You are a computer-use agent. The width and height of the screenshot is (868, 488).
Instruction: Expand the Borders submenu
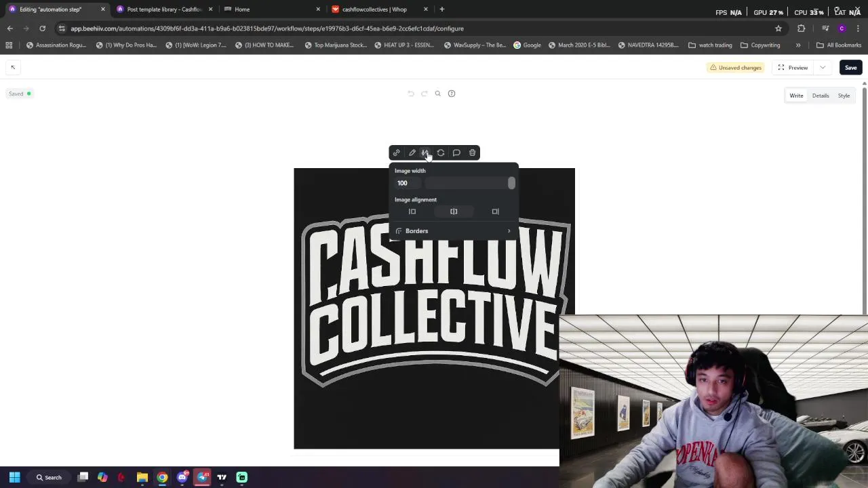click(453, 231)
